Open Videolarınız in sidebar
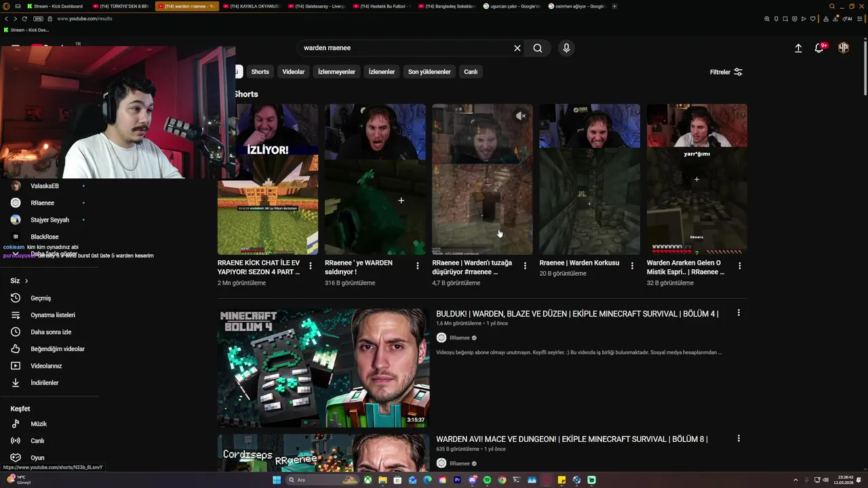The width and height of the screenshot is (868, 488). point(46,366)
